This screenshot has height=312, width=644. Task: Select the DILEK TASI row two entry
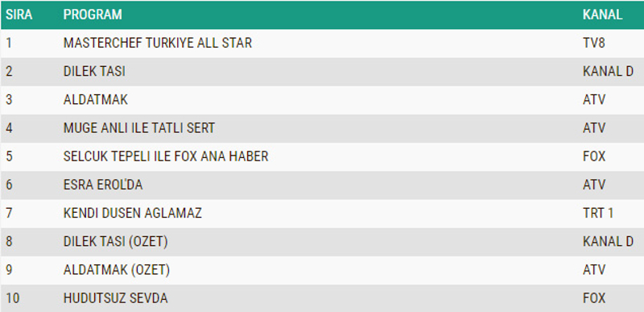point(94,72)
